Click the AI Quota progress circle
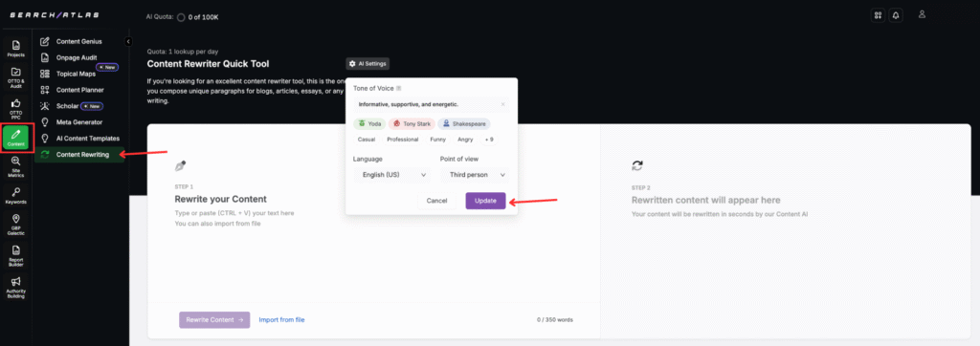Viewport: 980px width, 346px height. [x=181, y=17]
